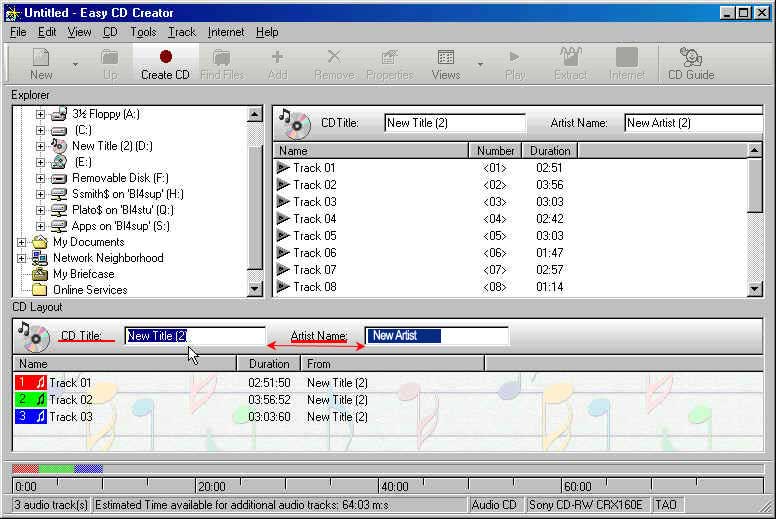This screenshot has width=776, height=519.
Task: Click the Remove toolbar icon
Action: (x=335, y=64)
